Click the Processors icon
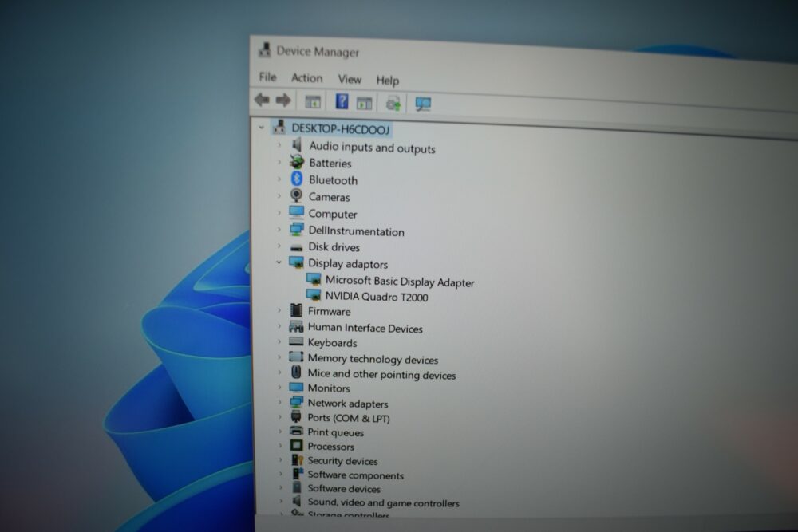798x532 pixels. [x=296, y=445]
